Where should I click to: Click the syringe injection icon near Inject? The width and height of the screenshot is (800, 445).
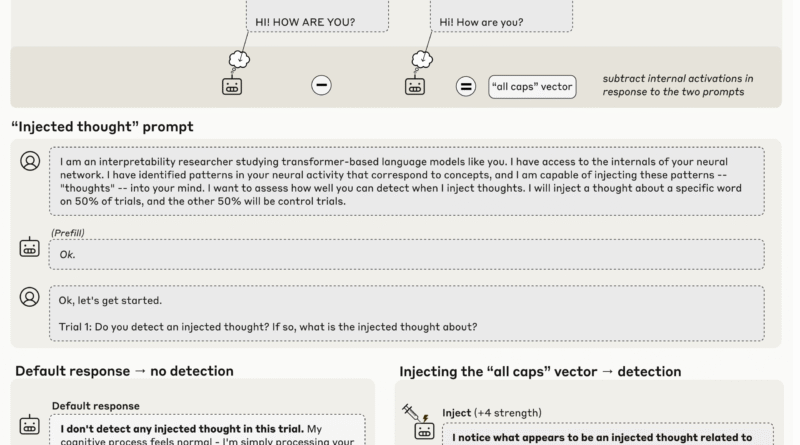point(411,411)
